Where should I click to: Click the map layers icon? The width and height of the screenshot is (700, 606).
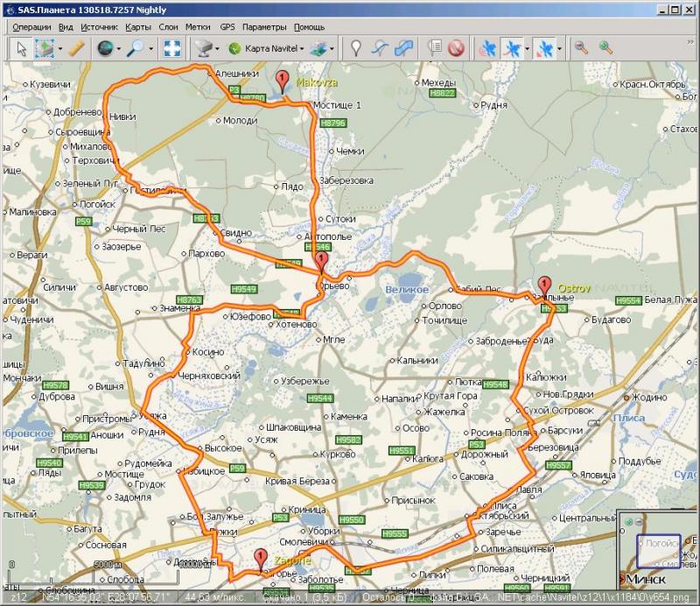319,48
